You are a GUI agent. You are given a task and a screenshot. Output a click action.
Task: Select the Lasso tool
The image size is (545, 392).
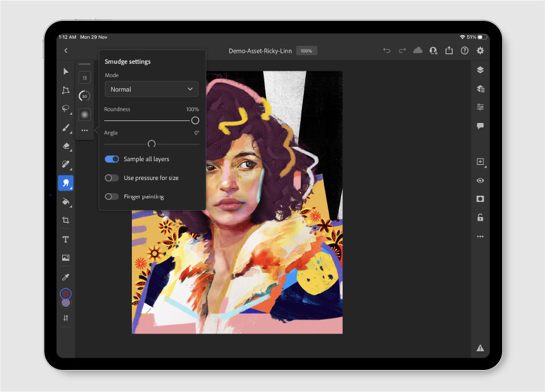pos(65,109)
